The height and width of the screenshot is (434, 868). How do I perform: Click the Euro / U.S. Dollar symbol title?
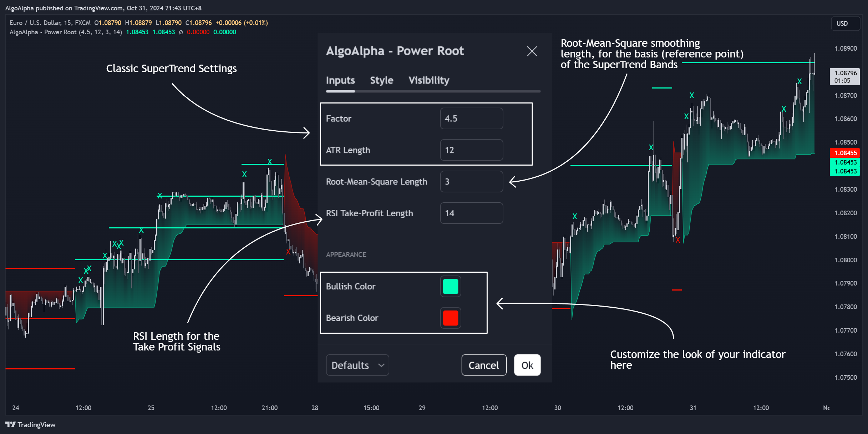(50, 23)
